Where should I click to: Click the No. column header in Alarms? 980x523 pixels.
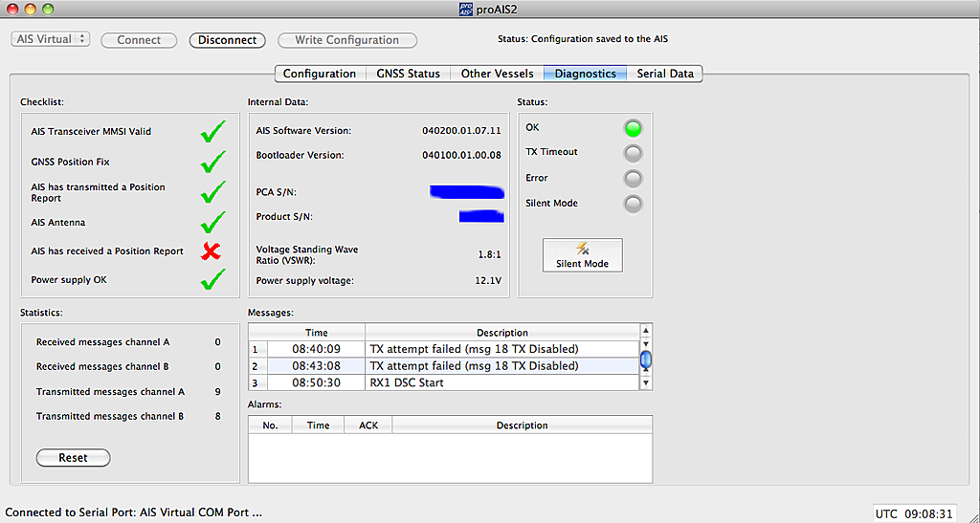[x=270, y=425]
